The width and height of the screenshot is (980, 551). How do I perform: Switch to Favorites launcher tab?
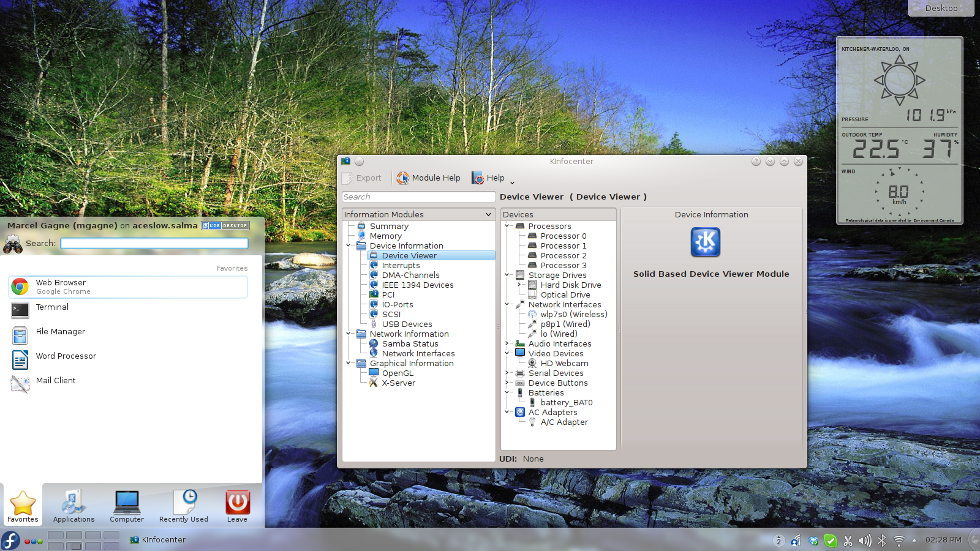(23, 506)
